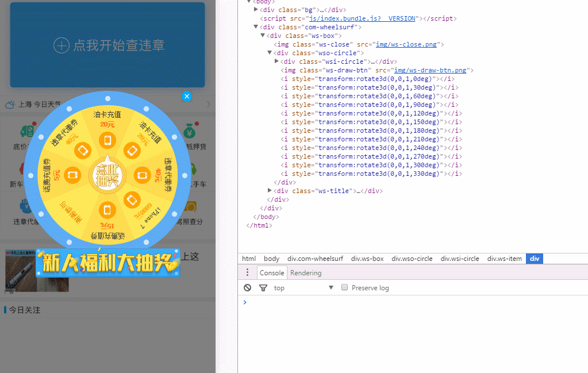Open the DevTools drawer three-dot menu
The width and height of the screenshot is (588, 373).
coord(247,272)
